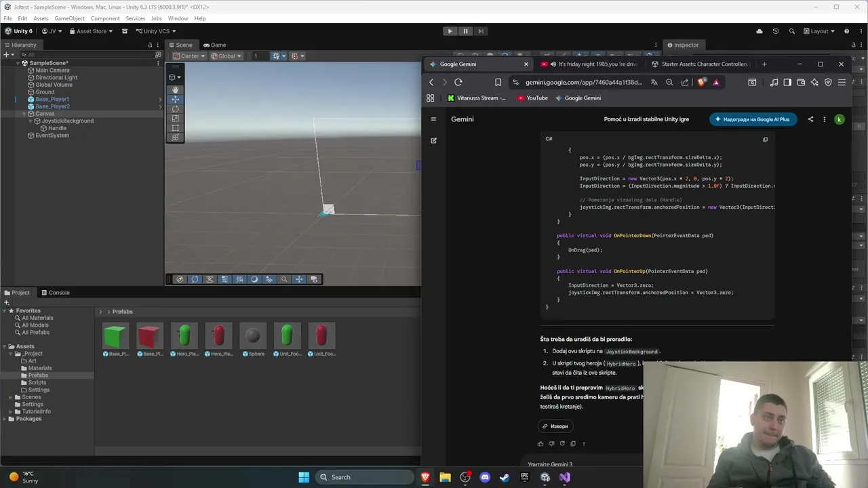Click the Gemini address bar URL
Image resolution: width=868 pixels, height=488 pixels.
[x=583, y=83]
